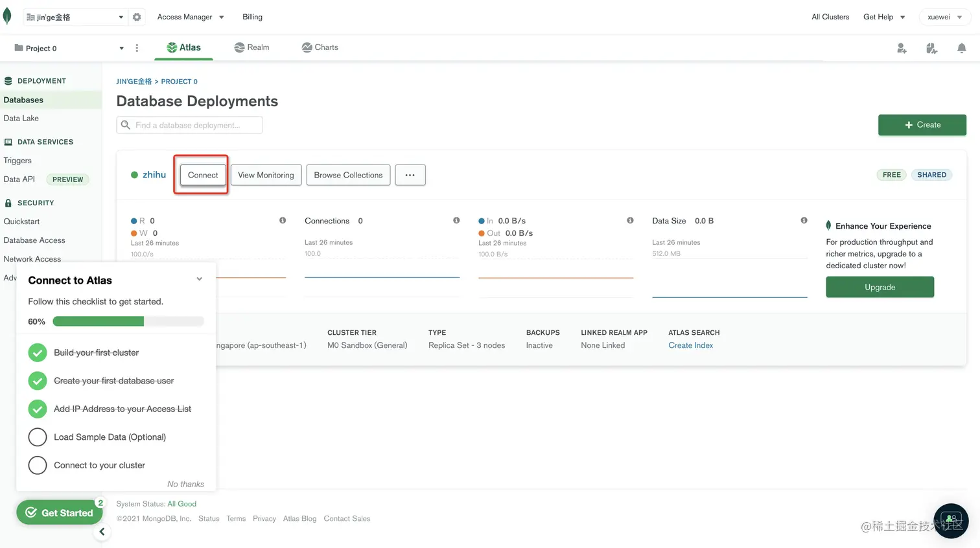Open All Clusters link
The height and width of the screenshot is (548, 980).
pyautogui.click(x=830, y=17)
